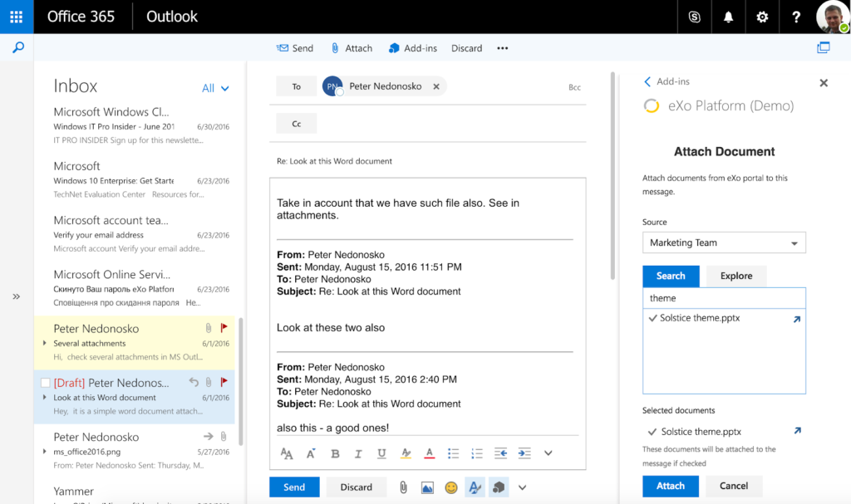This screenshot has height=504, width=851.
Task: Click the blue Send button below message
Action: (294, 487)
